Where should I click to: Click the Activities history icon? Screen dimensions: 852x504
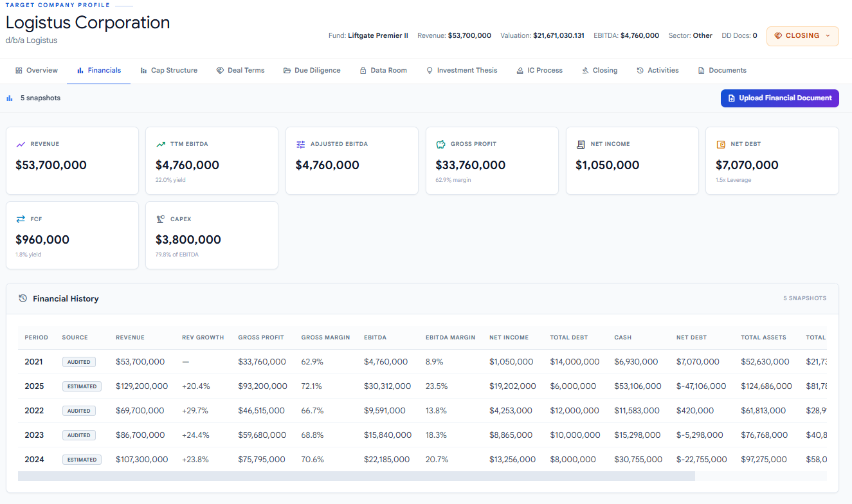click(x=640, y=71)
